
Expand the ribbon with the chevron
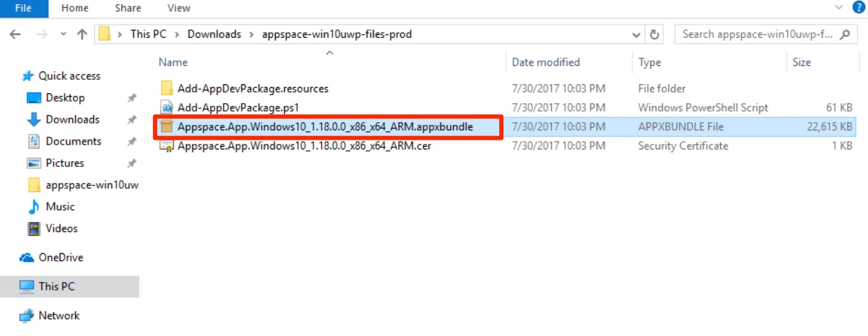839,7
